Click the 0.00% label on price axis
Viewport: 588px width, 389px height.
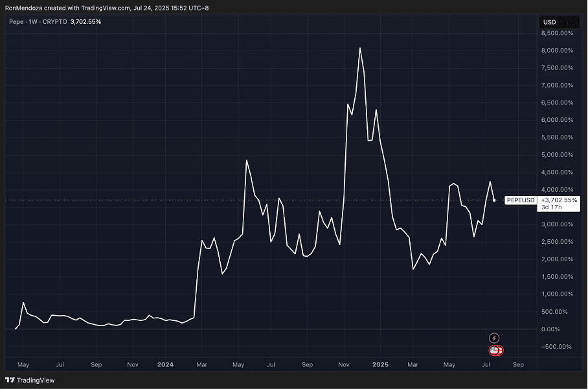tap(562, 329)
